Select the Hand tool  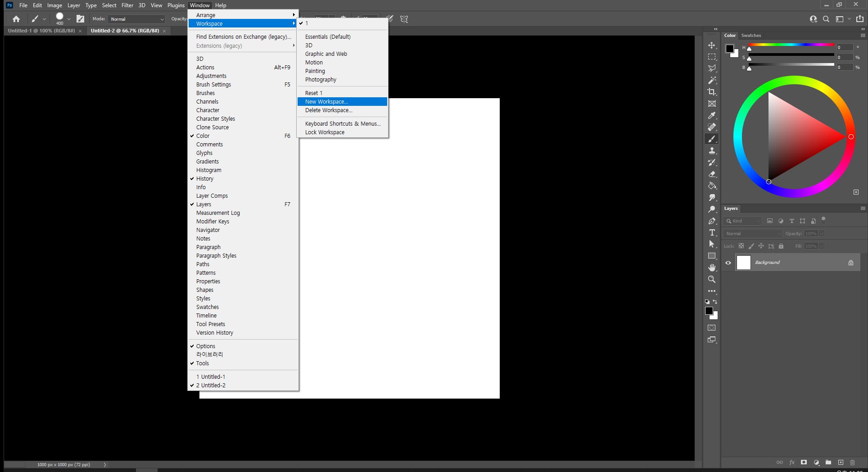[x=712, y=268]
